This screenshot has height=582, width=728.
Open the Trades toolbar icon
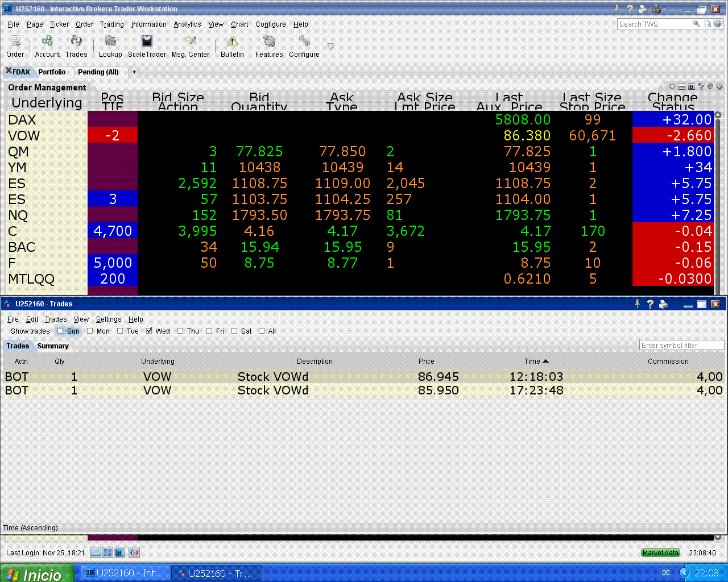click(x=76, y=41)
